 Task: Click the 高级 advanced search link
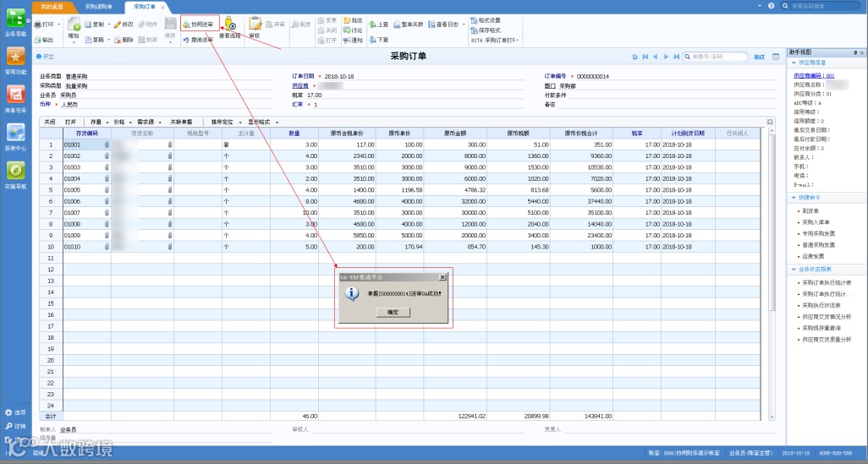click(760, 57)
